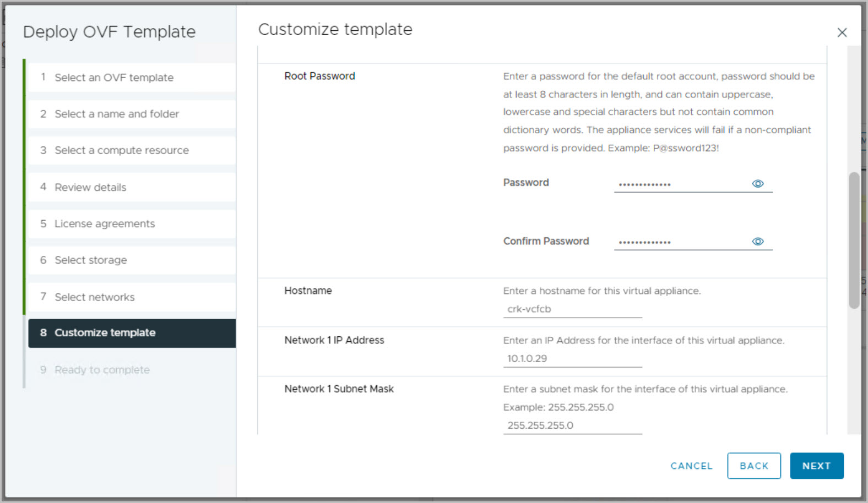The height and width of the screenshot is (503, 868).
Task: Jump to Select a compute resource step
Action: (x=122, y=150)
